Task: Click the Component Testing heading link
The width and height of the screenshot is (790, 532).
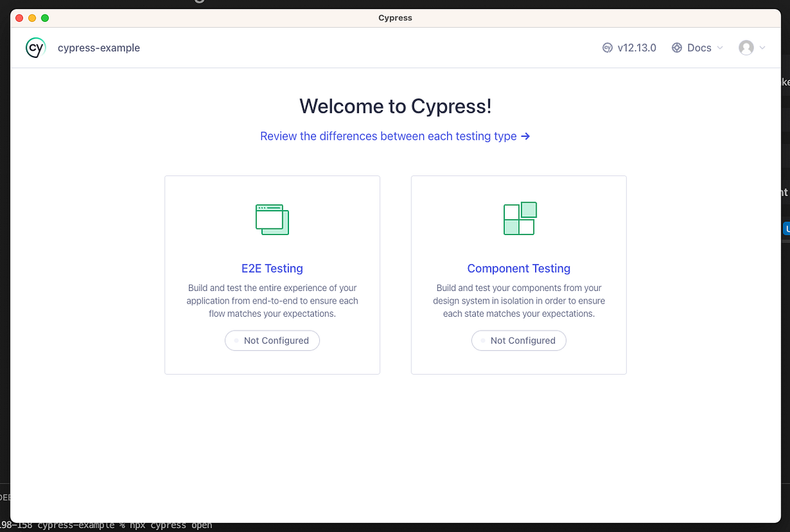Action: 519,269
